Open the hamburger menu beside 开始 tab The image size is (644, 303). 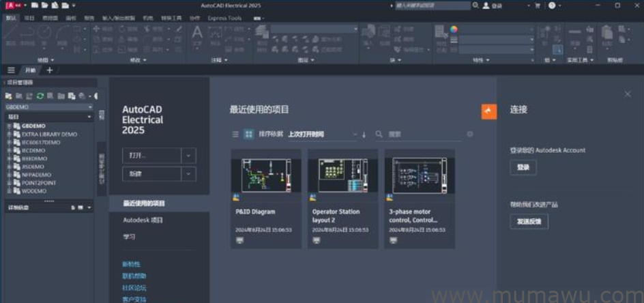coord(11,70)
